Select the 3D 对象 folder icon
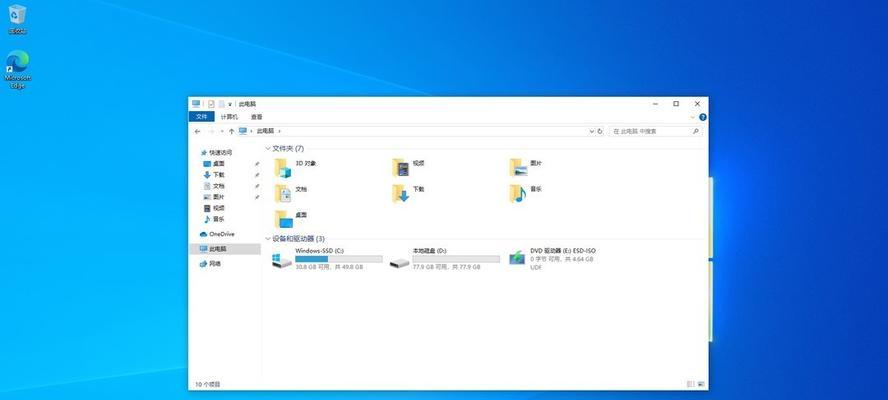This screenshot has width=888, height=400. (x=283, y=168)
